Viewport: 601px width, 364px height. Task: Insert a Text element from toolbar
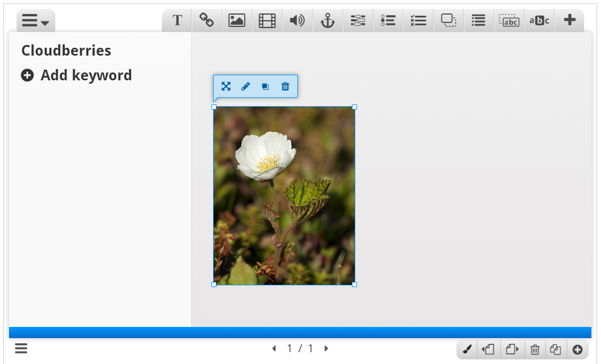click(x=177, y=20)
